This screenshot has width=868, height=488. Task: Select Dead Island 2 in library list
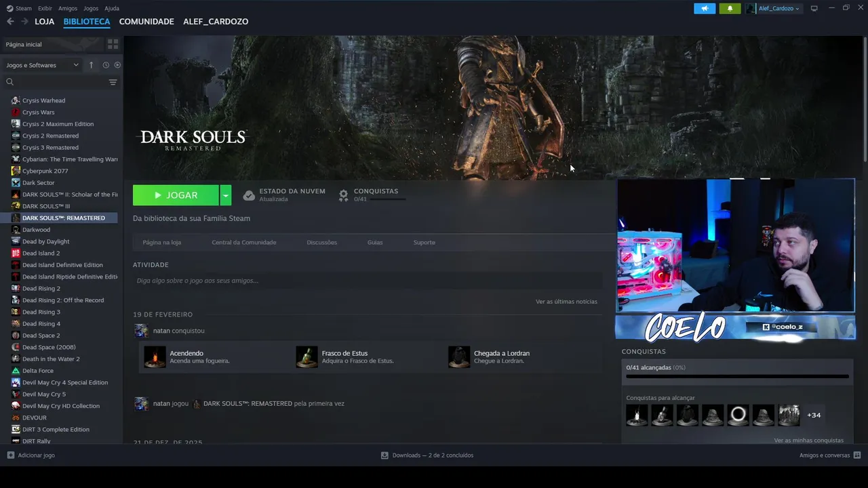41,253
